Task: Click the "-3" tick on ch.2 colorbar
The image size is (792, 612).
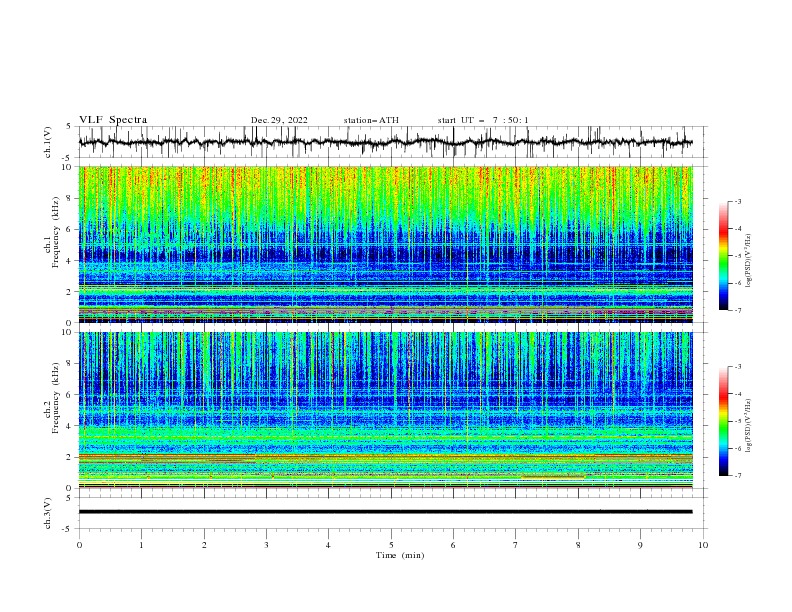Action: click(x=738, y=367)
